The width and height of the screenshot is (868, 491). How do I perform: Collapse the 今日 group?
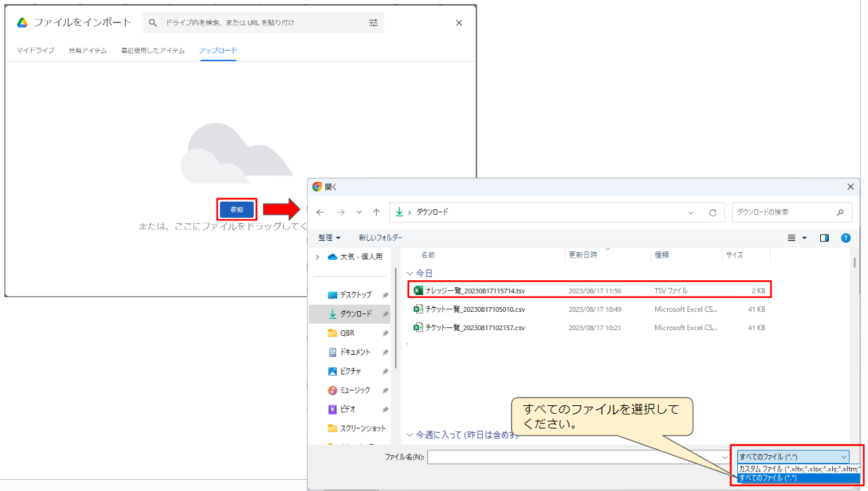pyautogui.click(x=410, y=273)
